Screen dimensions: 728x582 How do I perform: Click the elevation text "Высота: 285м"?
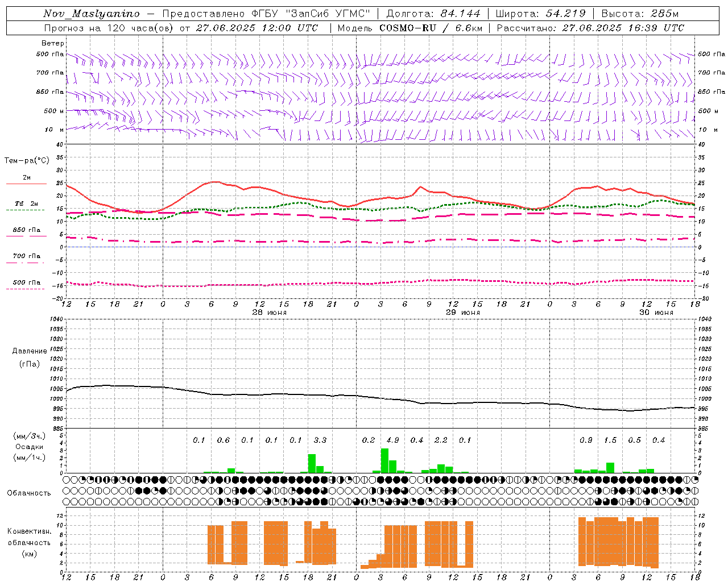click(640, 14)
